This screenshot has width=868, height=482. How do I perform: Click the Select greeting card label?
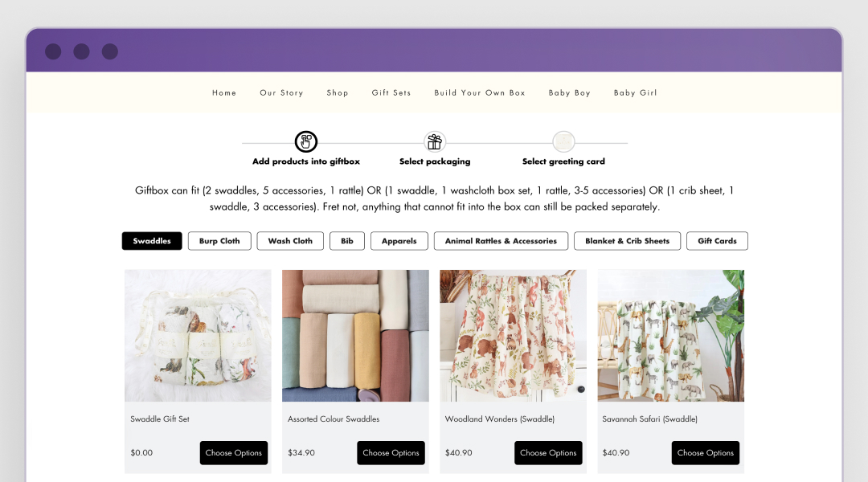pos(563,161)
